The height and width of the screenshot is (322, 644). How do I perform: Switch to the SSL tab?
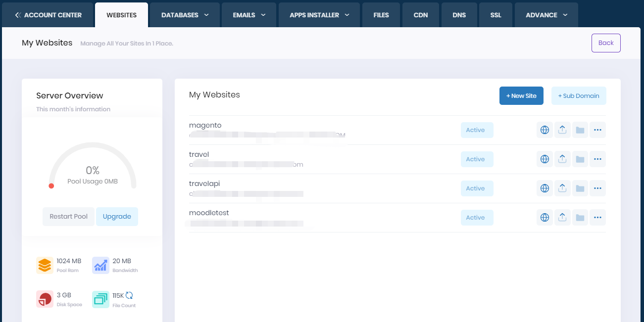[495, 15]
